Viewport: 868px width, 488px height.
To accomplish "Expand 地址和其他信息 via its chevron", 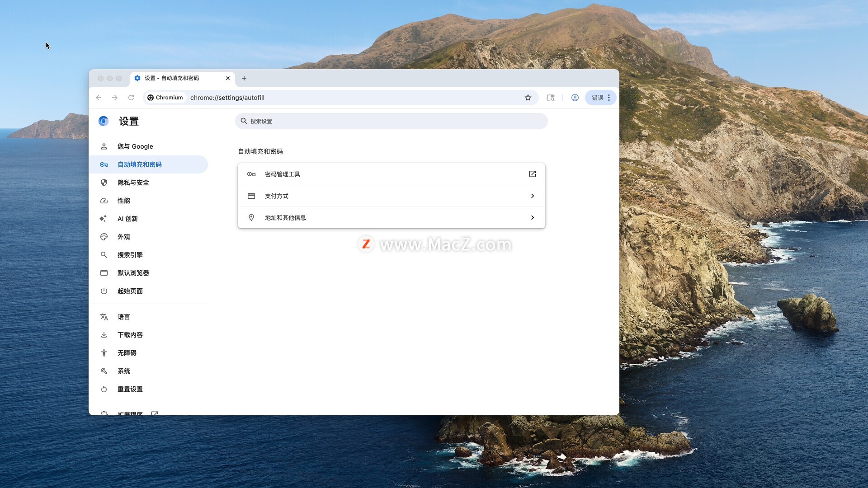I will tap(533, 218).
